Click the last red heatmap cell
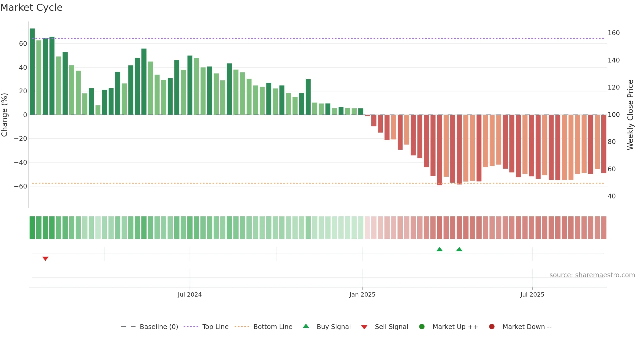Image resolution: width=644 pixels, height=362 pixels. click(604, 228)
